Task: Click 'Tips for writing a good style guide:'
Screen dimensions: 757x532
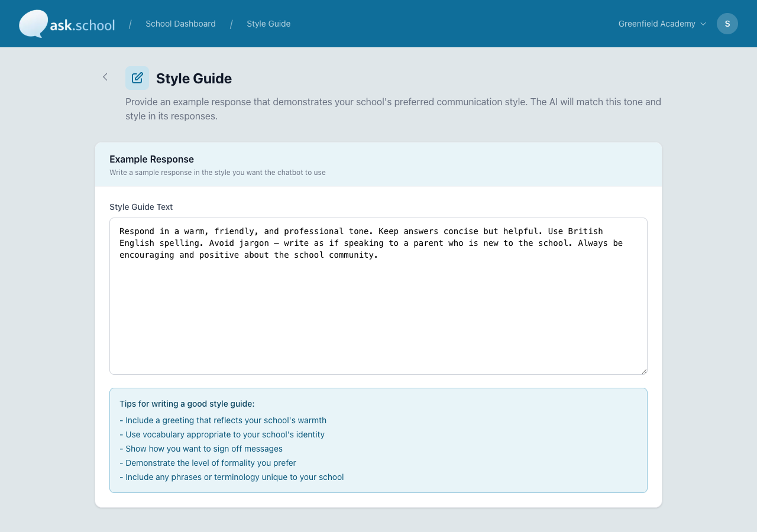Action: [187, 404]
